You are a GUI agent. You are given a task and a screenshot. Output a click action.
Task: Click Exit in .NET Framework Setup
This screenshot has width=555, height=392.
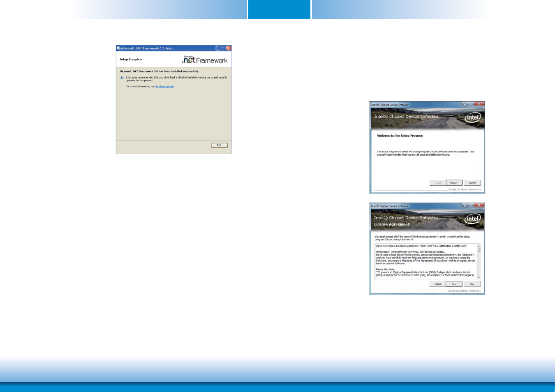point(219,145)
